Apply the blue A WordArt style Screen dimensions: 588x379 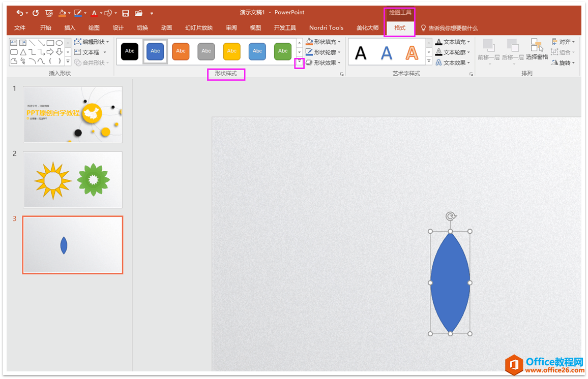point(386,53)
